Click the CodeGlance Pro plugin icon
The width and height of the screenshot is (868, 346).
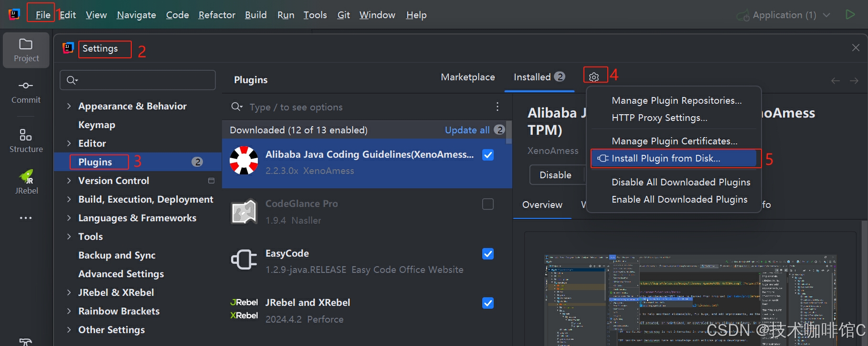[x=244, y=212]
